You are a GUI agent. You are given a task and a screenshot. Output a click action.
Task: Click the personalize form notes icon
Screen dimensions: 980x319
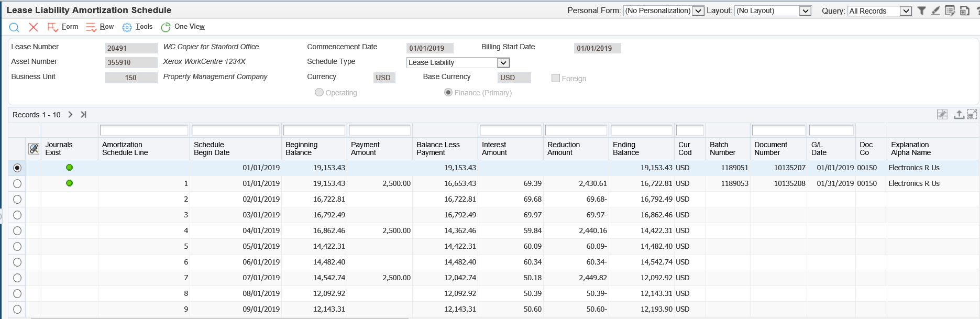coord(950,10)
